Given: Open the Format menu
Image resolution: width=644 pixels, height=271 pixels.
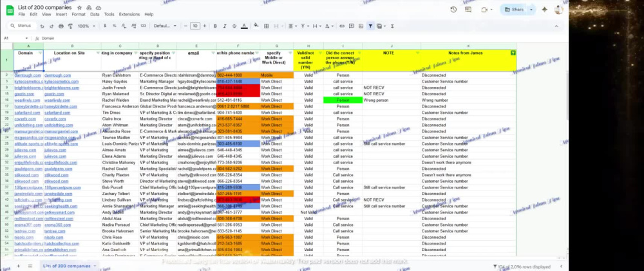Looking at the screenshot, I should click(79, 14).
